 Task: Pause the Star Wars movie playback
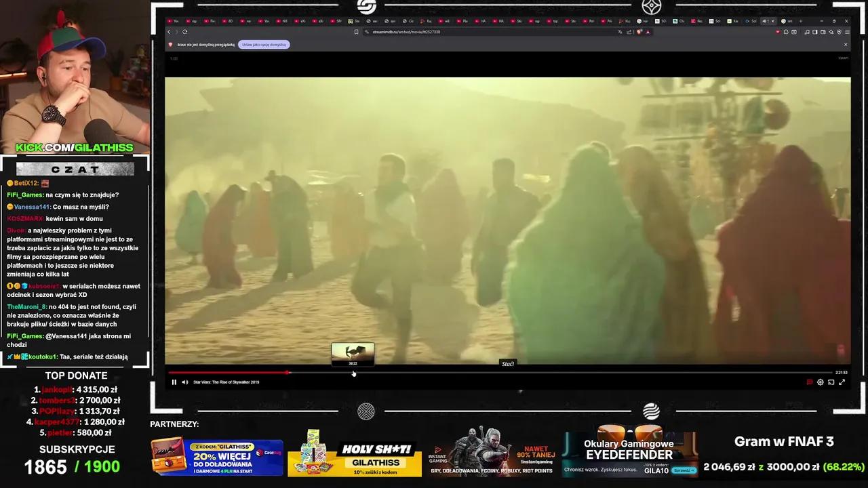coord(174,382)
